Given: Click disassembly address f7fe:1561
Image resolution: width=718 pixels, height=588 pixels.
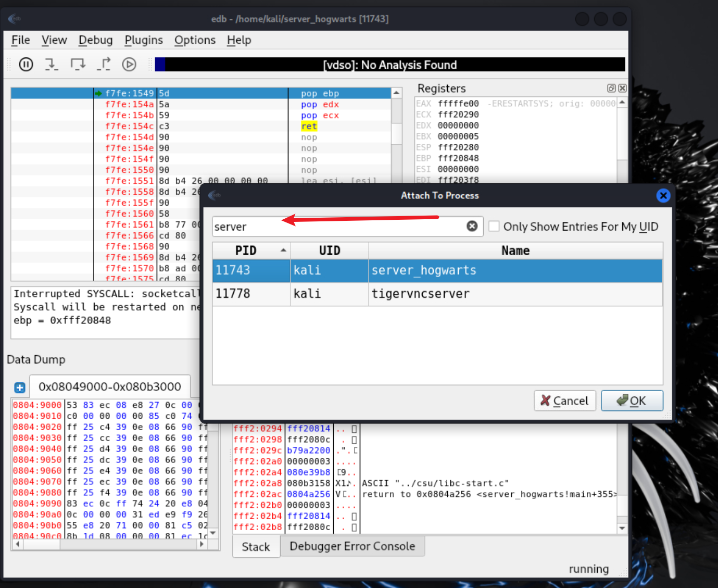Looking at the screenshot, I should pos(130,224).
